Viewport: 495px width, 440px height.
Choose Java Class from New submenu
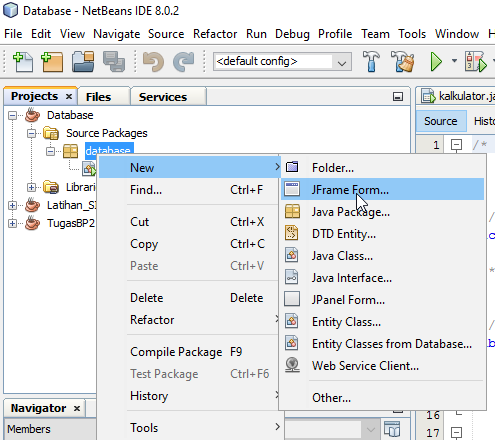click(x=382, y=256)
